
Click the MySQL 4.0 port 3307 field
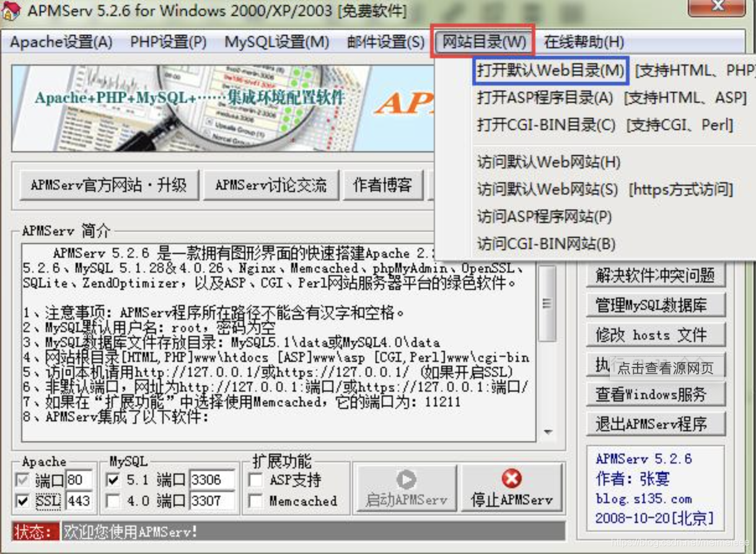coord(212,501)
